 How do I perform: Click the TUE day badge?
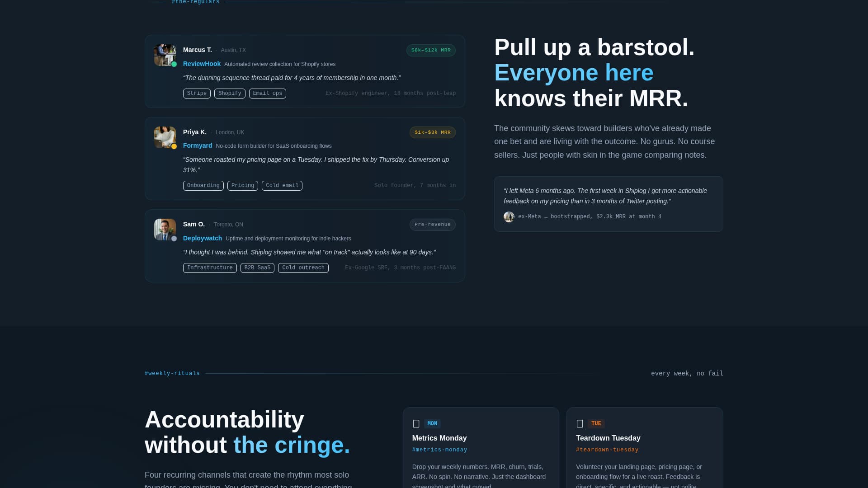click(x=596, y=424)
